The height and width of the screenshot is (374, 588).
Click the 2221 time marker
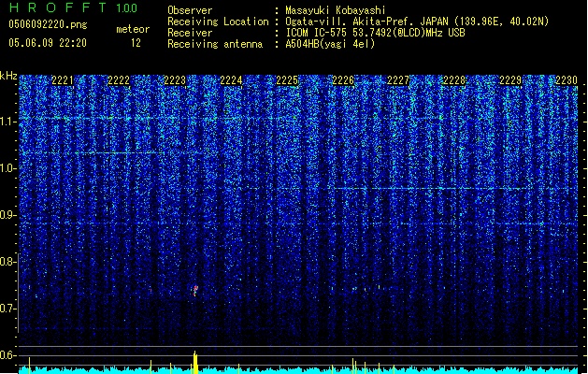coord(63,80)
